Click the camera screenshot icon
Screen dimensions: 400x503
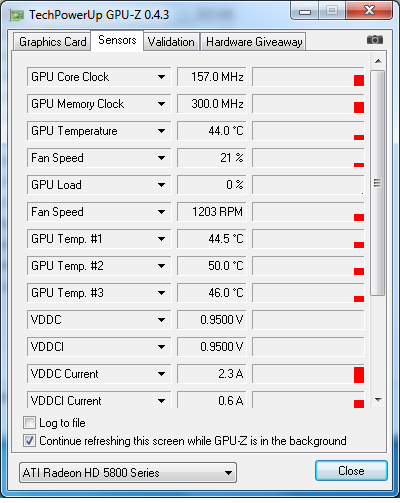[x=375, y=40]
